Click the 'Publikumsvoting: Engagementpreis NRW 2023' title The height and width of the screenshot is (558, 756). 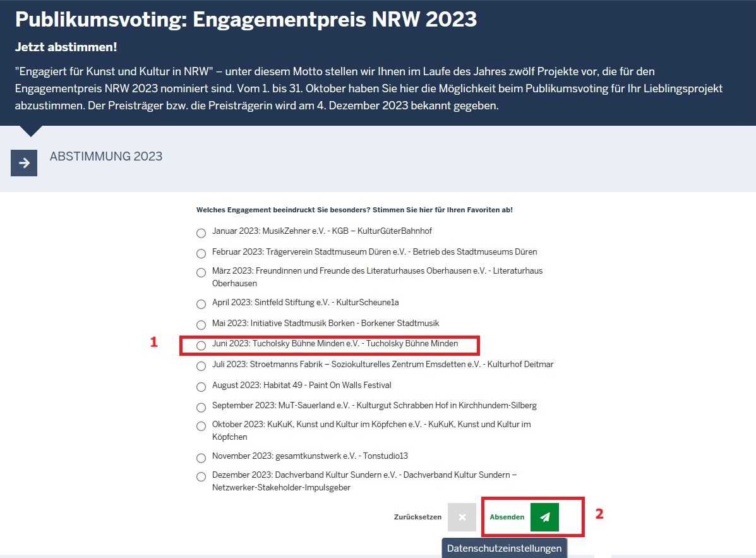pos(246,20)
